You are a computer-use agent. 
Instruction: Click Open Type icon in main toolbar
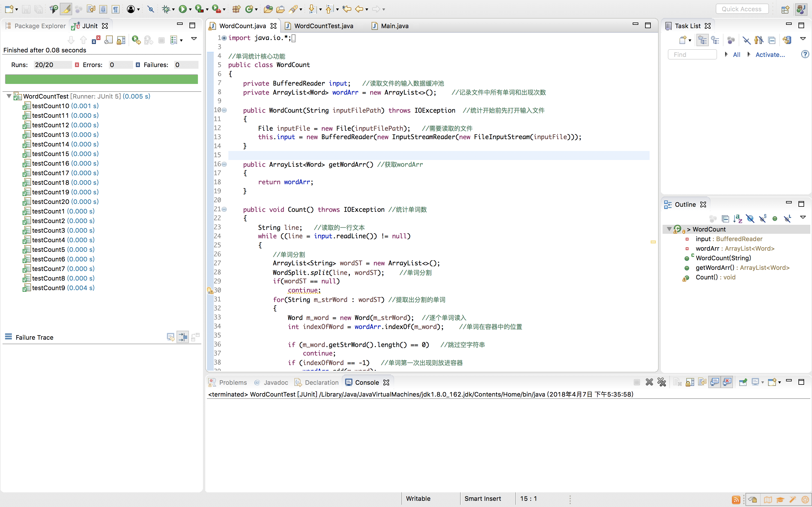[268, 9]
